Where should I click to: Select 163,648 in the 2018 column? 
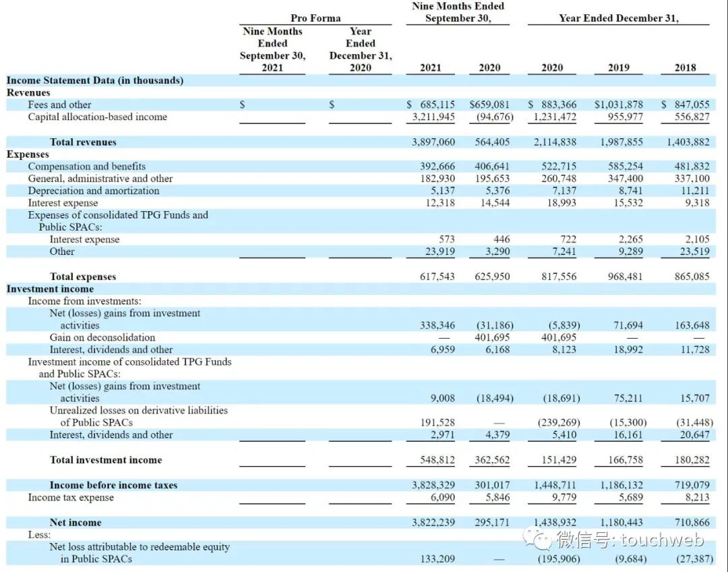[692, 325]
